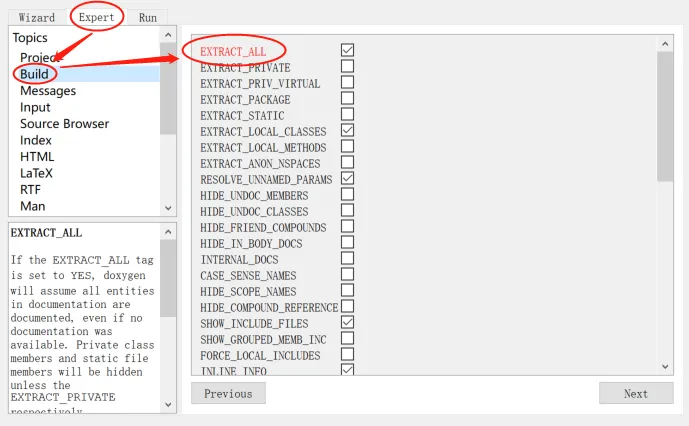
Task: Select the RTF topic
Action: pos(30,189)
